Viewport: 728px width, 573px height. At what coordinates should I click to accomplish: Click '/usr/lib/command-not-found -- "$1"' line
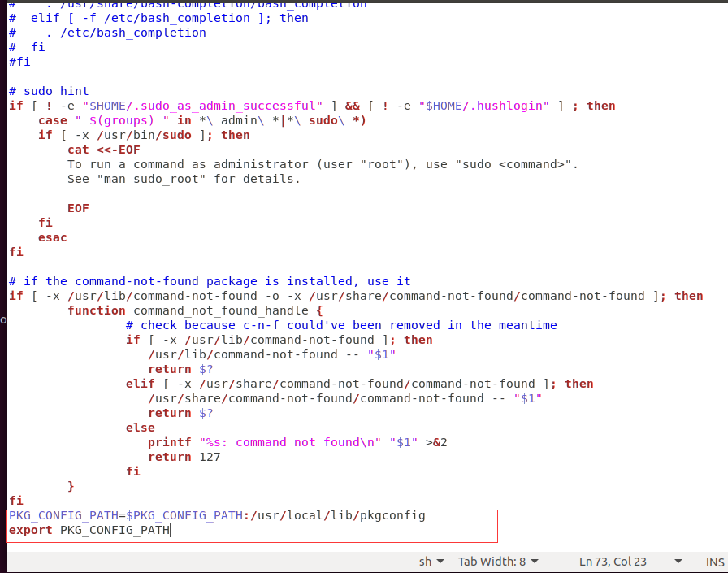[271, 354]
